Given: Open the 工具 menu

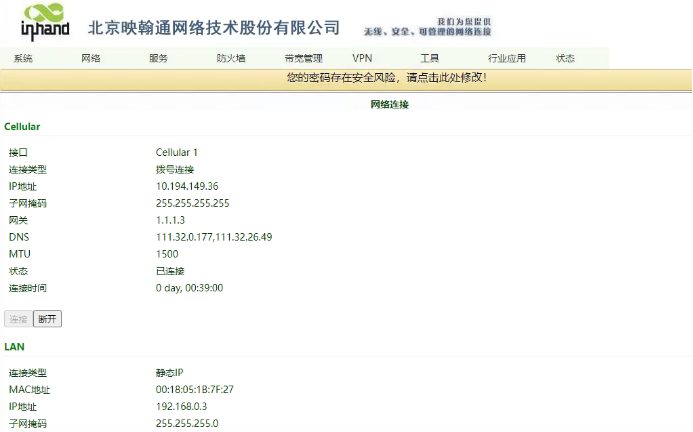Looking at the screenshot, I should pos(430,58).
